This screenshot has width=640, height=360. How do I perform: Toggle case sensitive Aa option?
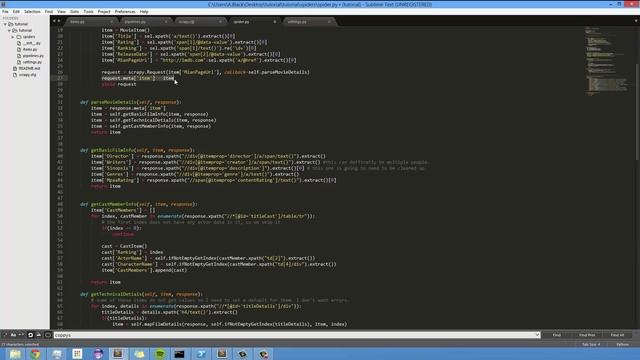coord(13,335)
